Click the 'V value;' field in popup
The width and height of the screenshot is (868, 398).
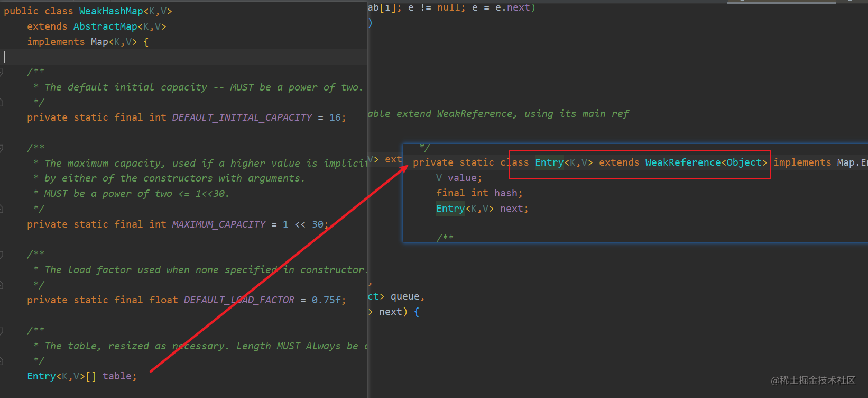459,178
